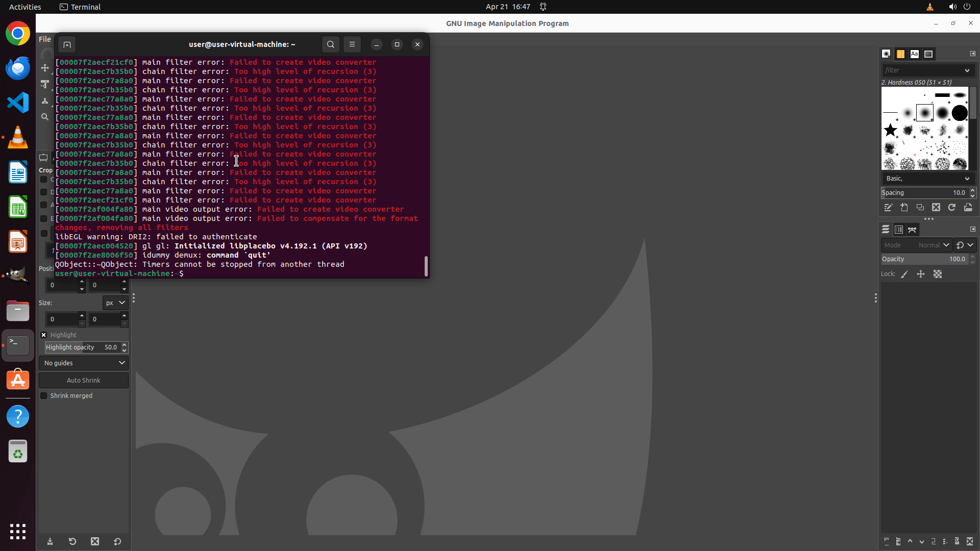Select the Channels tab icon
Image resolution: width=980 pixels, height=551 pixels.
pyautogui.click(x=899, y=230)
